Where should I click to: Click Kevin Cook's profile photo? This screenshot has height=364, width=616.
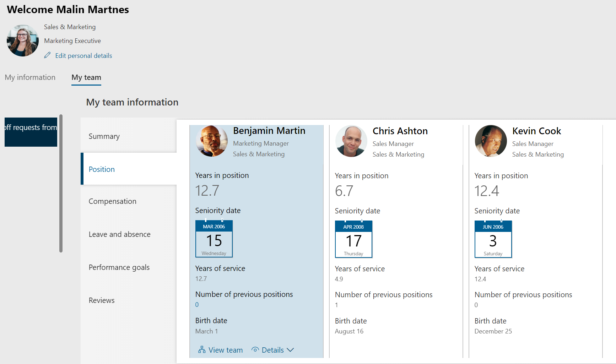pyautogui.click(x=491, y=141)
